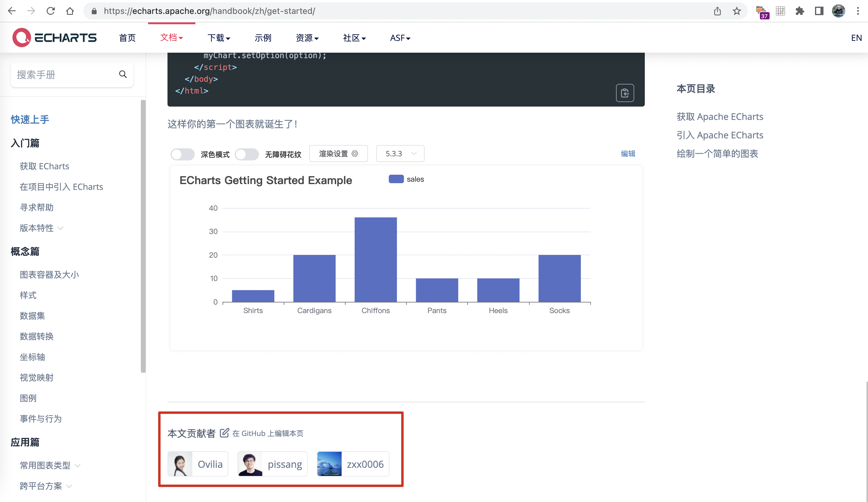Open the 5.3.3 version dropdown
This screenshot has width=868, height=502.
[x=400, y=154]
